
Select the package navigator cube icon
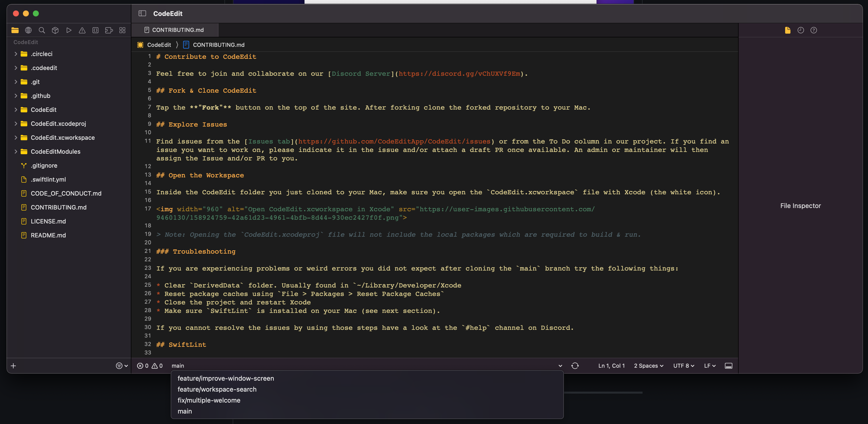(x=55, y=30)
